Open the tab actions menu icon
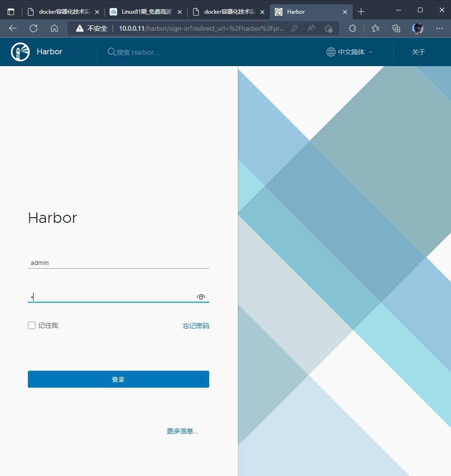This screenshot has width=451, height=476. pos(11,12)
